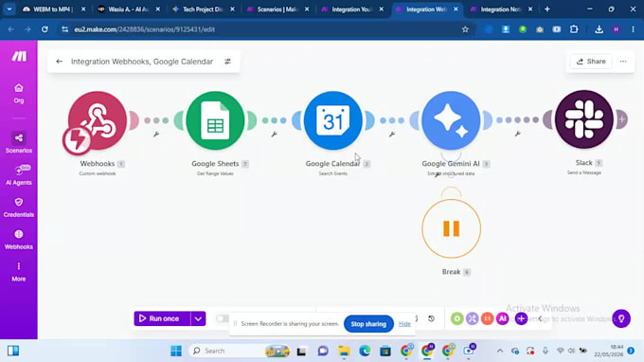Open the Slack module
Image resolution: width=644 pixels, height=362 pixels.
[x=584, y=119]
